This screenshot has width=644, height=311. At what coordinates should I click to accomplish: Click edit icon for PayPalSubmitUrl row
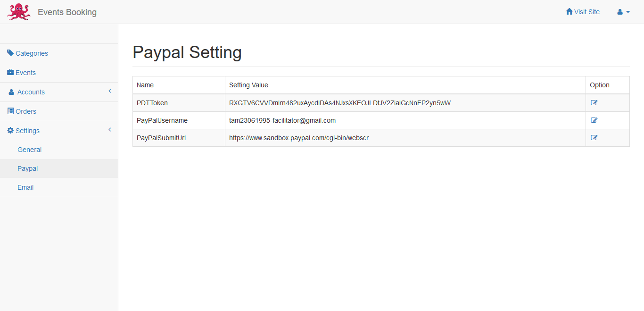594,138
